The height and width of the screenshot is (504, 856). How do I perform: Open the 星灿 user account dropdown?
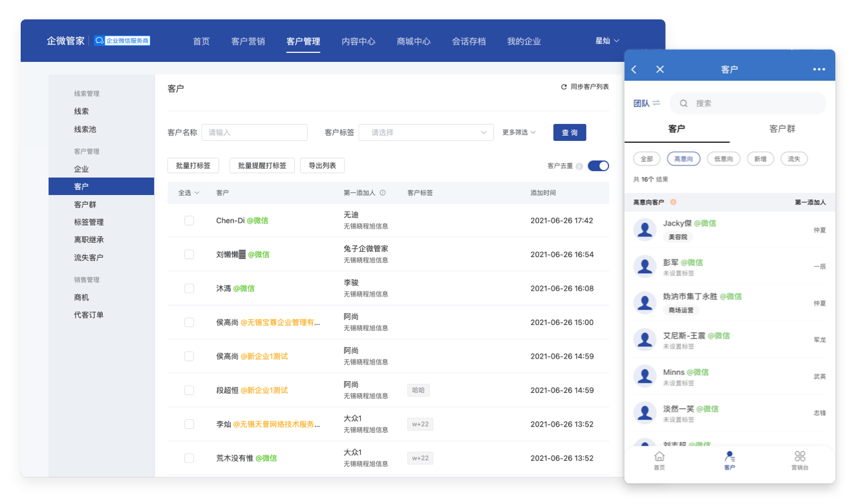point(606,41)
